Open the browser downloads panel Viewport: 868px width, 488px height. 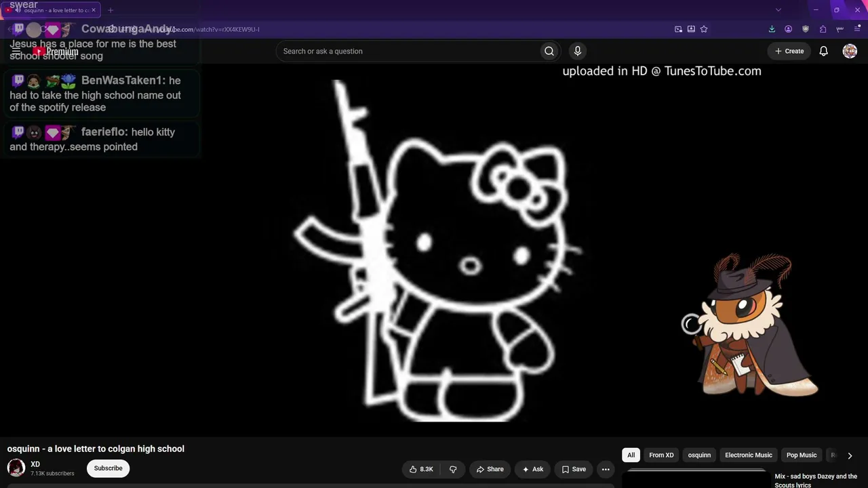(772, 29)
